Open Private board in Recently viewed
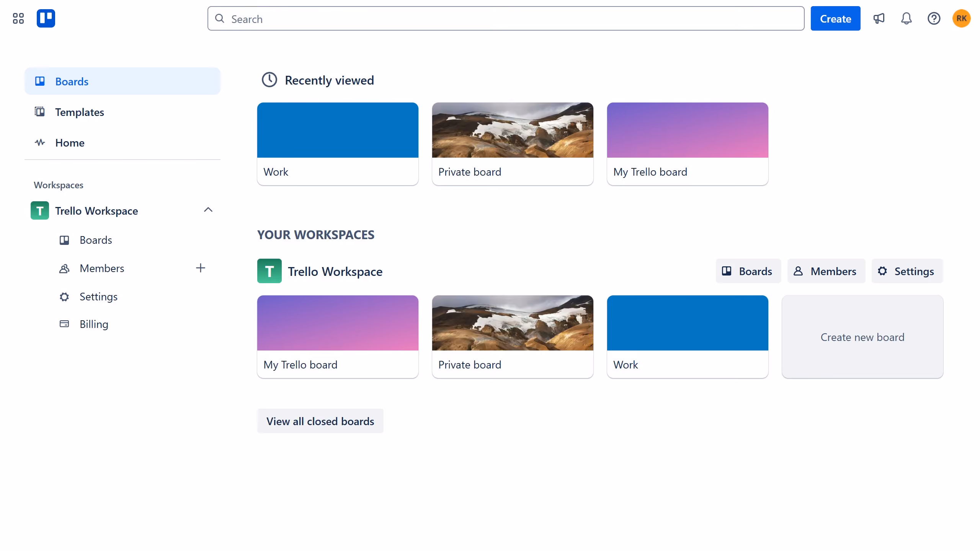980x551 pixels. tap(513, 144)
